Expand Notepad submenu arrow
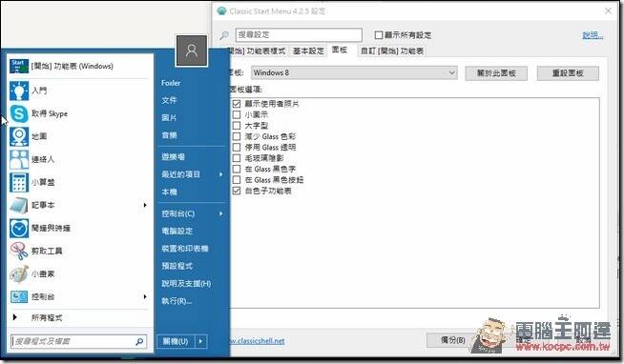624x364 pixels. pos(145,205)
